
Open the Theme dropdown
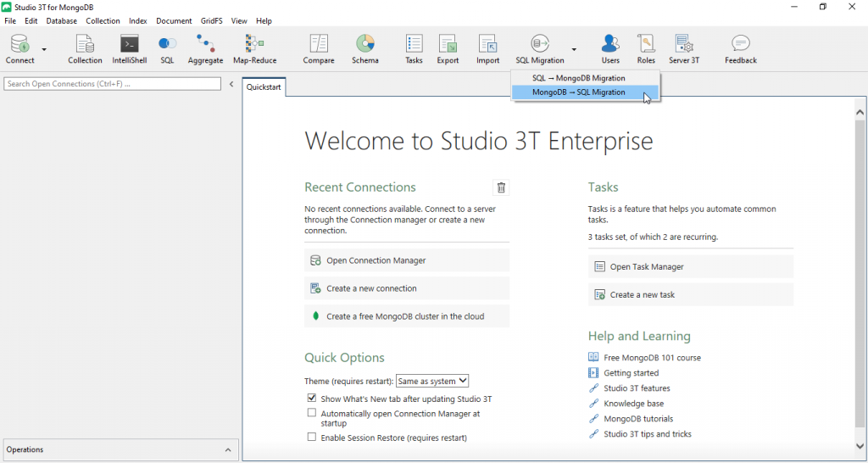(x=432, y=382)
